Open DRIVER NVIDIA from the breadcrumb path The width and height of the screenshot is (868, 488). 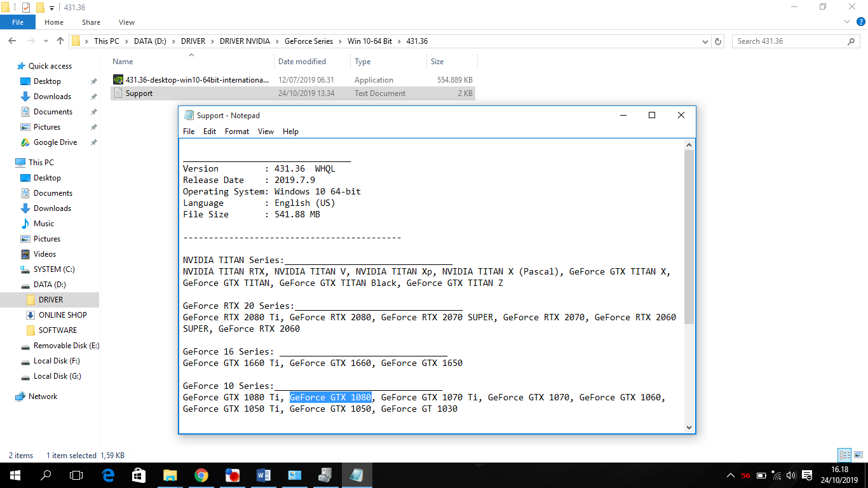click(245, 41)
